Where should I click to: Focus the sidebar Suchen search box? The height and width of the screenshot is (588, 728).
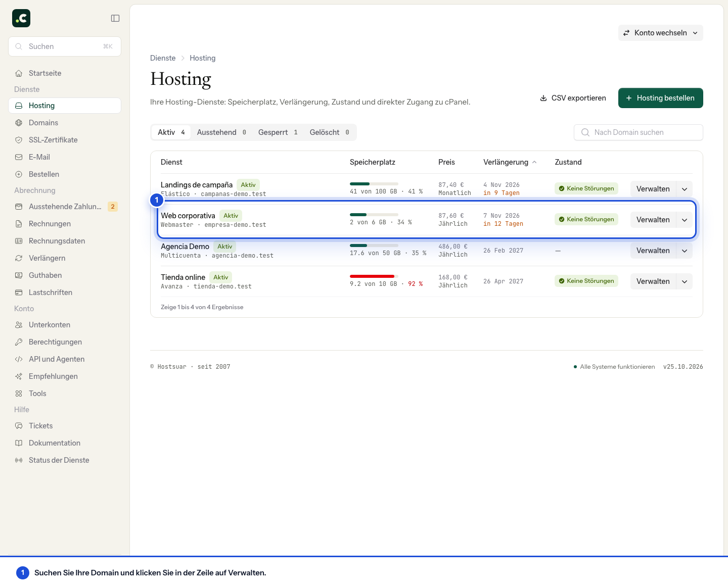point(65,46)
